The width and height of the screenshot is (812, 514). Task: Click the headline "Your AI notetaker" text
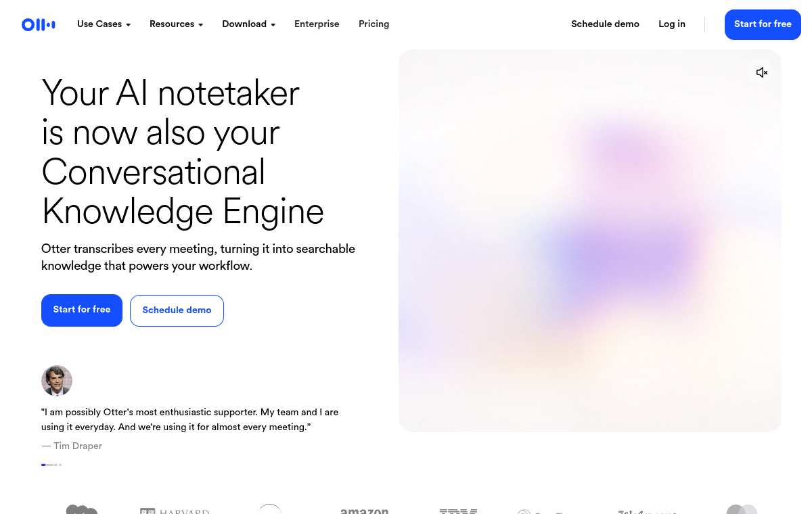click(171, 93)
